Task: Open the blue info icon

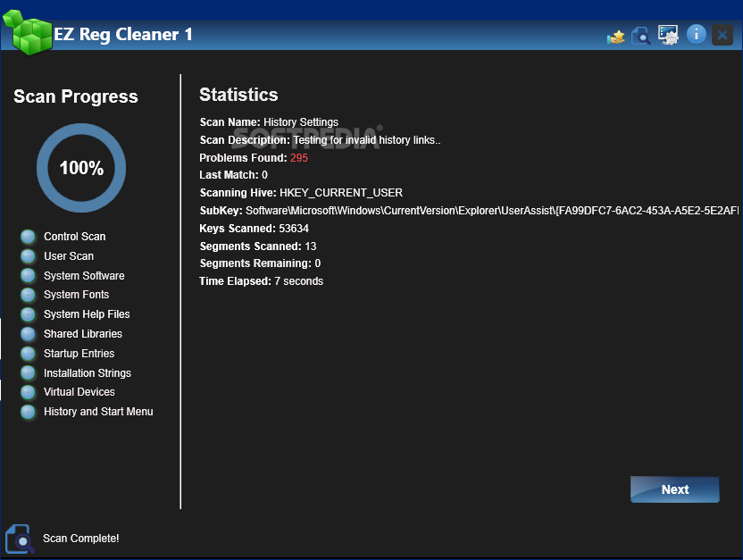Action: (696, 35)
